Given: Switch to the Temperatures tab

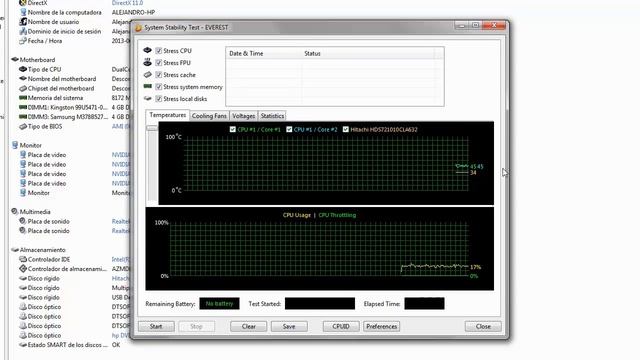Looking at the screenshot, I should point(167,115).
